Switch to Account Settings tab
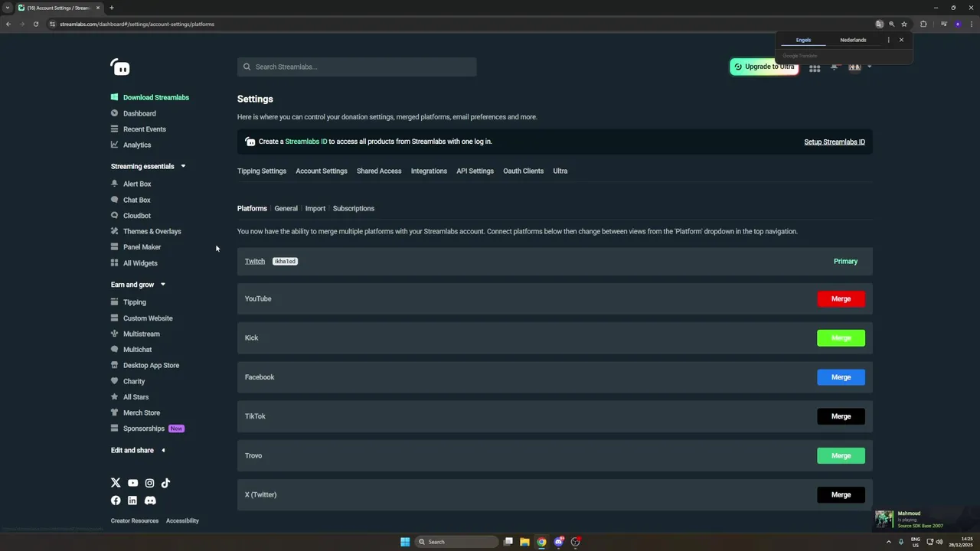This screenshot has height=551, width=980. click(322, 171)
